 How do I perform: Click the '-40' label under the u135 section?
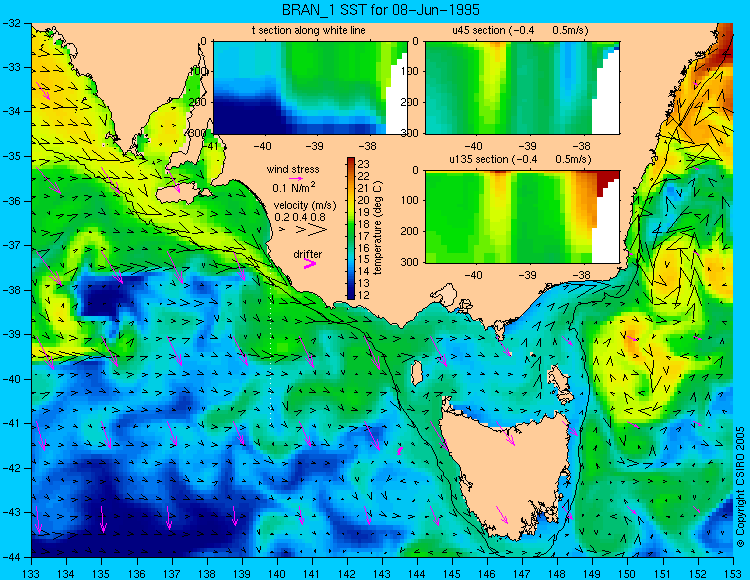pos(474,274)
